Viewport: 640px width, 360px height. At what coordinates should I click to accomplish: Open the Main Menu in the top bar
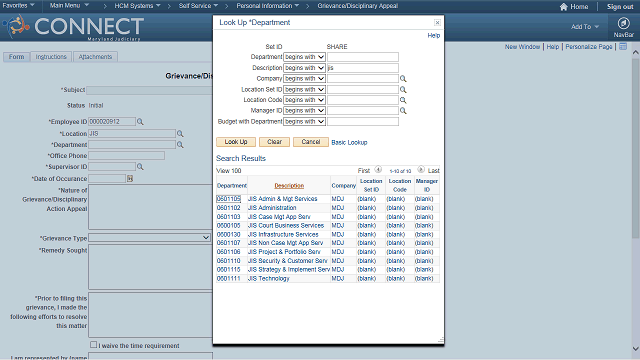click(69, 6)
